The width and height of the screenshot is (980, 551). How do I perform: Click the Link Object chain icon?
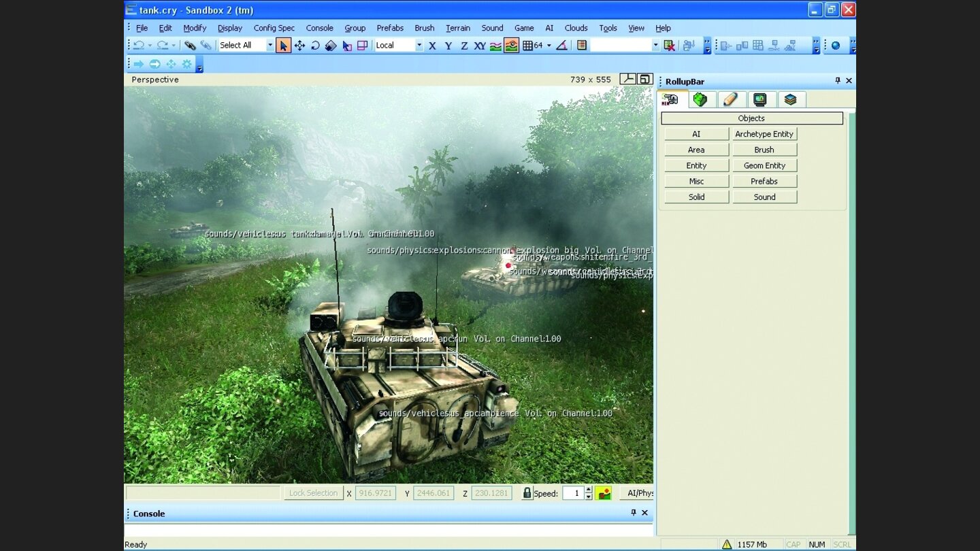point(190,46)
